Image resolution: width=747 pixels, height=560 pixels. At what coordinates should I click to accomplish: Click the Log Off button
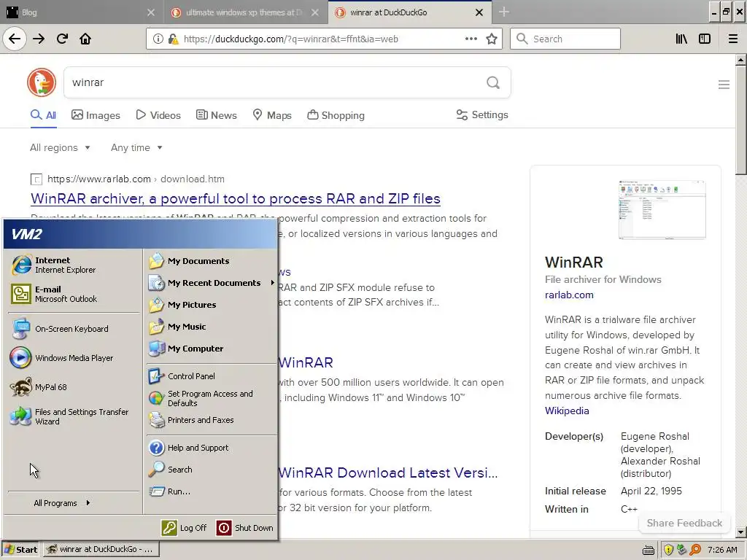(x=185, y=528)
